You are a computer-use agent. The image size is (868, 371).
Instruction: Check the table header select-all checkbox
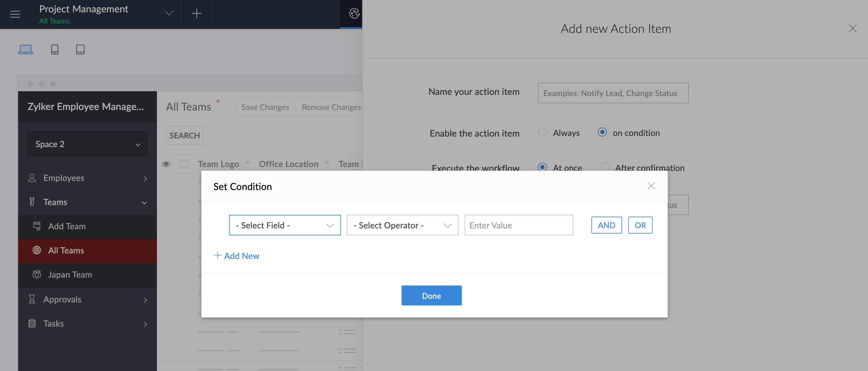pos(184,164)
